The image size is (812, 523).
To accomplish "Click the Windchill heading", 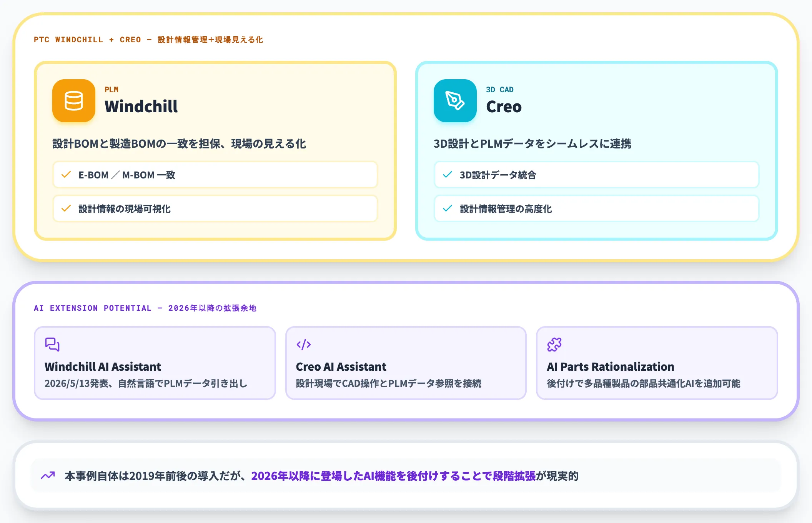I will coord(141,107).
